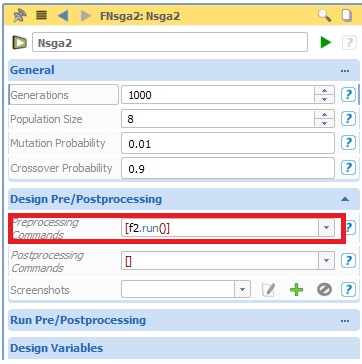Image resolution: width=362 pixels, height=364 pixels.
Task: Collapse the Design Pre/Postprocessing section
Action: click(x=345, y=199)
